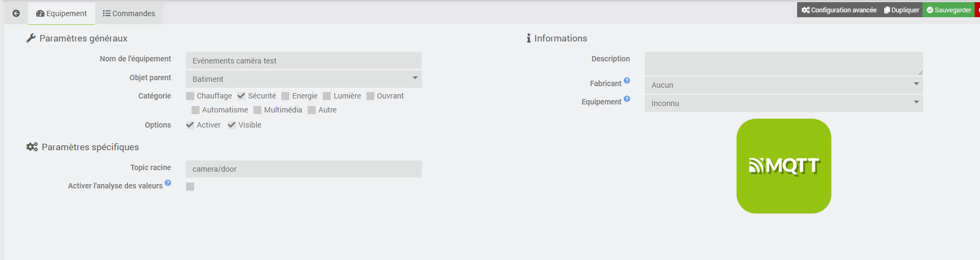Select the Equipement tab
This screenshot has height=260, width=980.
61,13
